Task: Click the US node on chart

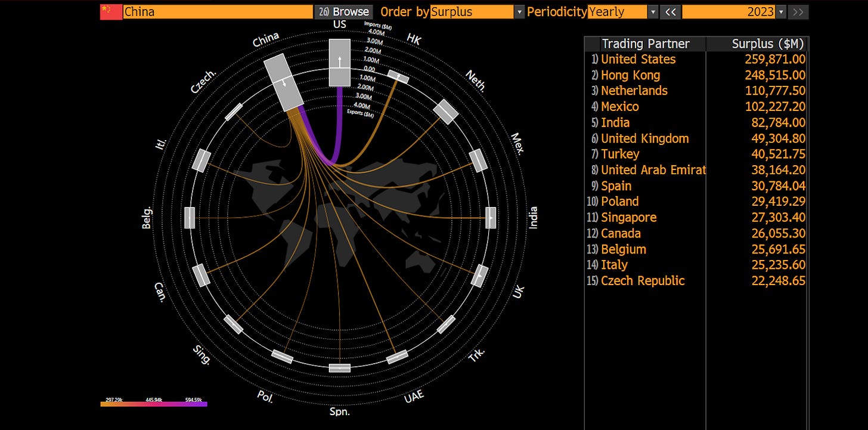Action: [340, 63]
